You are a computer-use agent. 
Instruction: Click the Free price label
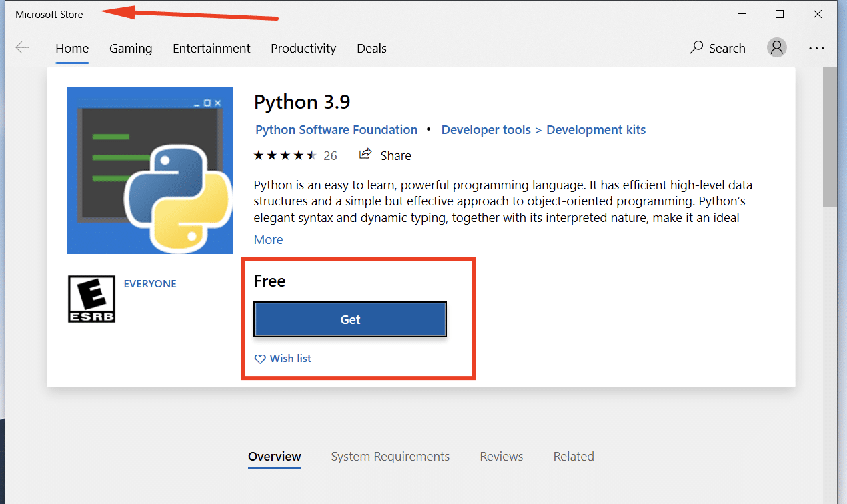269,281
